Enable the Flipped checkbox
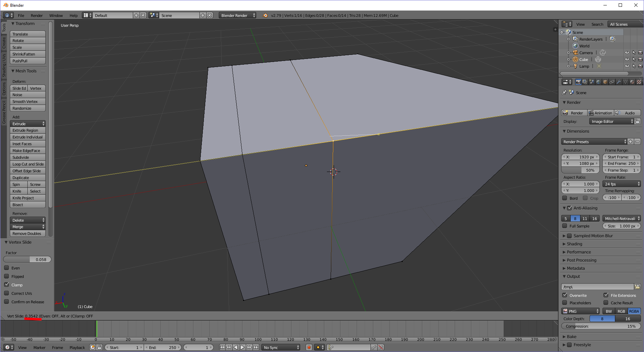Viewport: 644px width, 352px height. pyautogui.click(x=6, y=276)
